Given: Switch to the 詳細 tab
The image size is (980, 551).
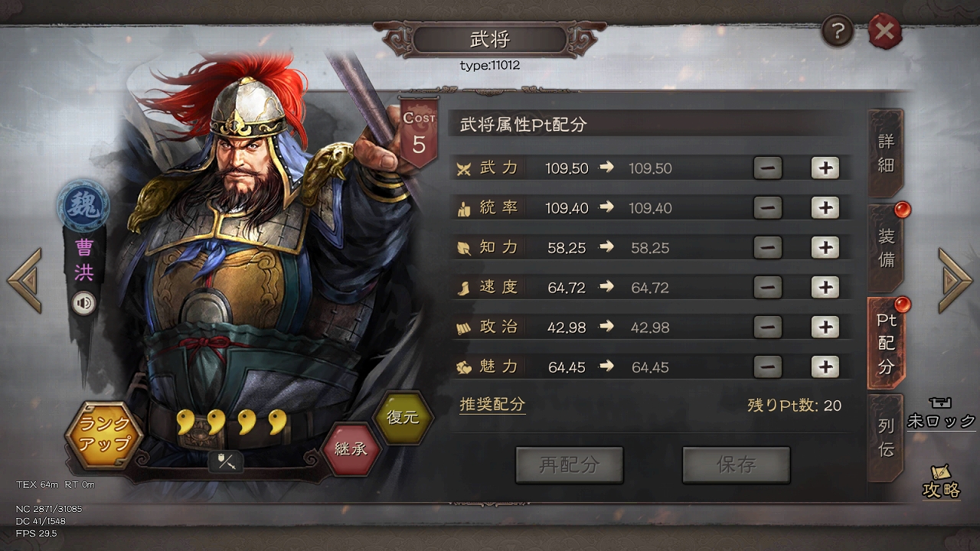Looking at the screenshot, I should (885, 153).
